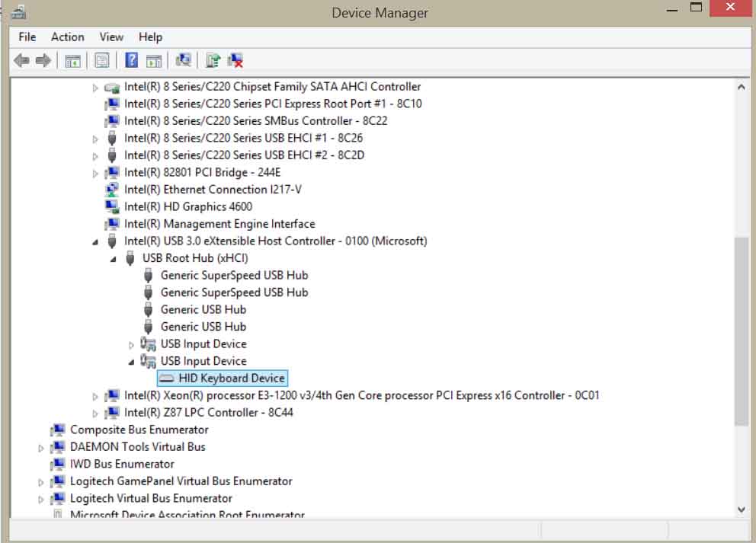Click the Uninstall device red-X icon

coord(235,61)
